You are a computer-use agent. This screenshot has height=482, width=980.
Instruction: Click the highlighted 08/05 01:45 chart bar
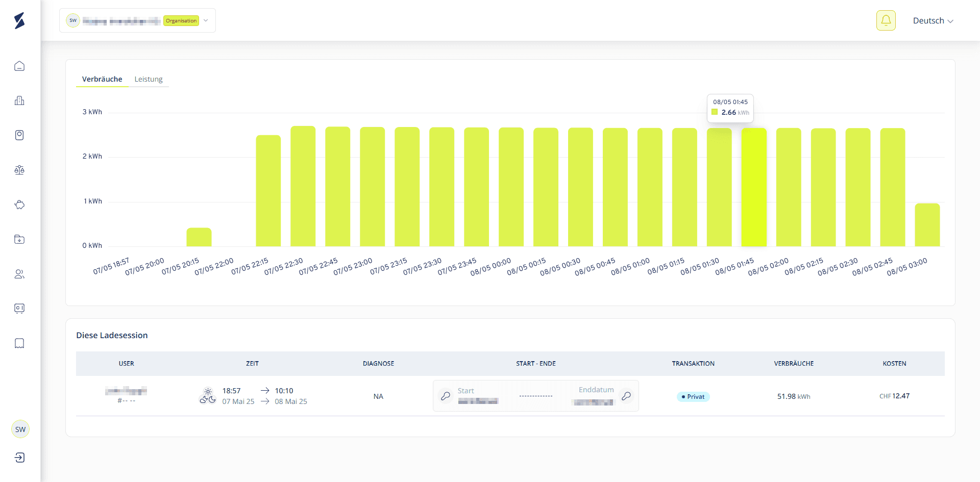point(754,187)
